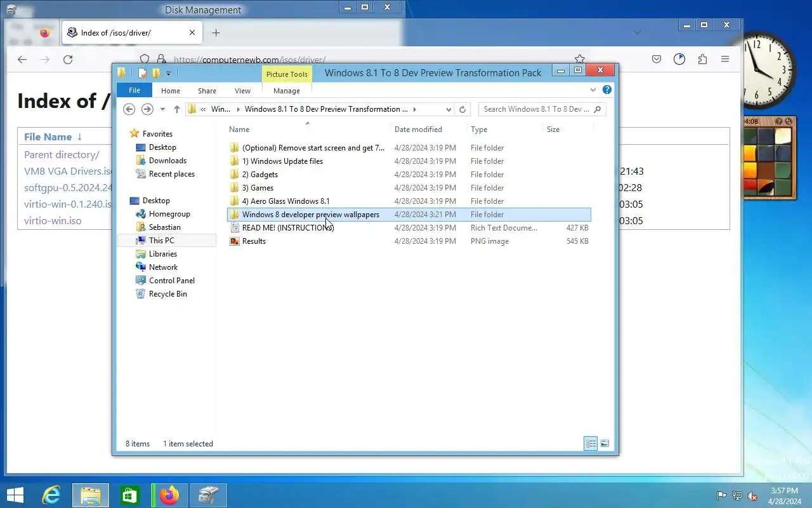Open Internet Explorer from the taskbar

[x=51, y=495]
